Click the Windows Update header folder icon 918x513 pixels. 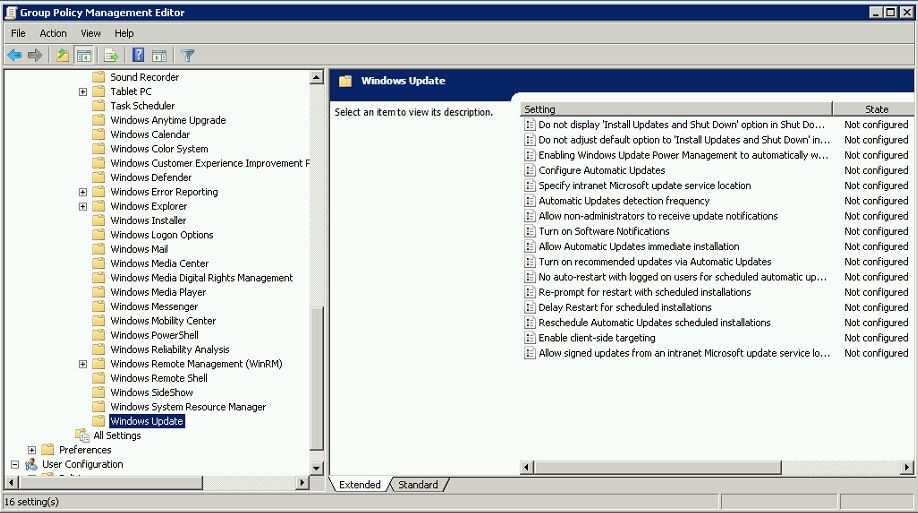click(345, 81)
